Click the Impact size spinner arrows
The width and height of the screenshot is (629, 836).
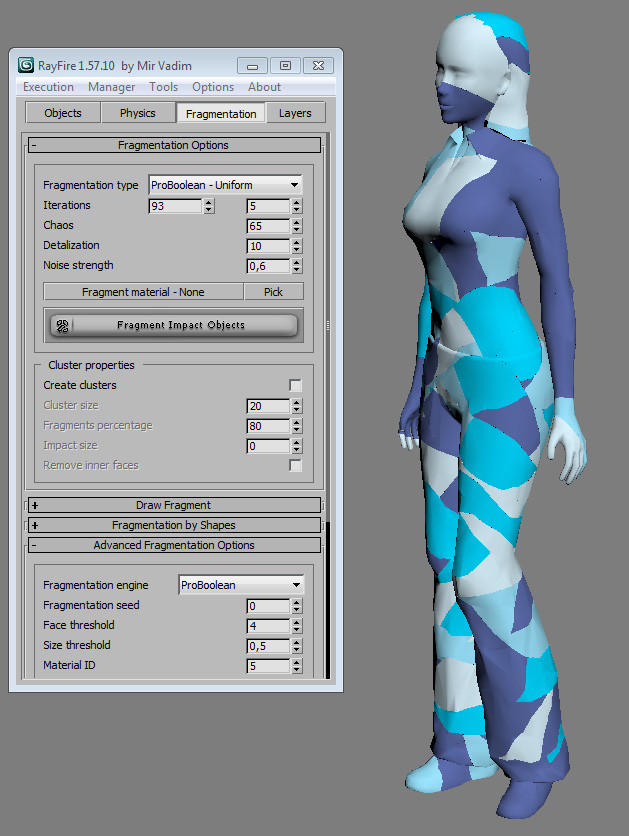297,446
